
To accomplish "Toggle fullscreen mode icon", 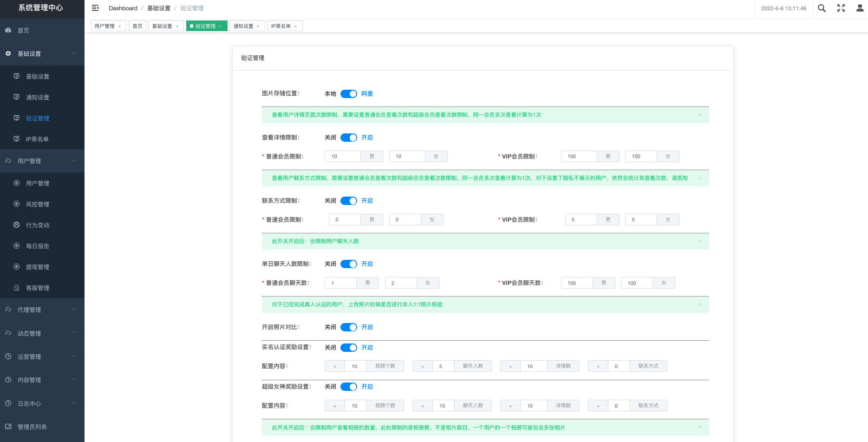I will pyautogui.click(x=841, y=8).
